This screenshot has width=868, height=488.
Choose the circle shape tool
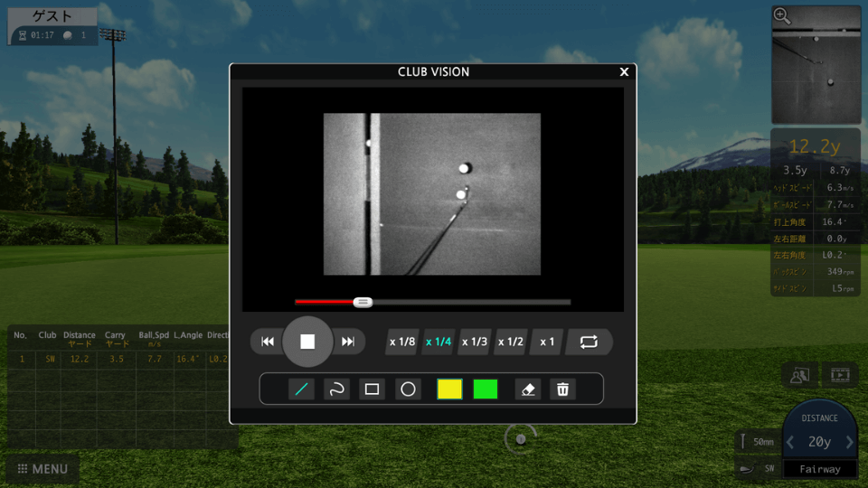(408, 389)
